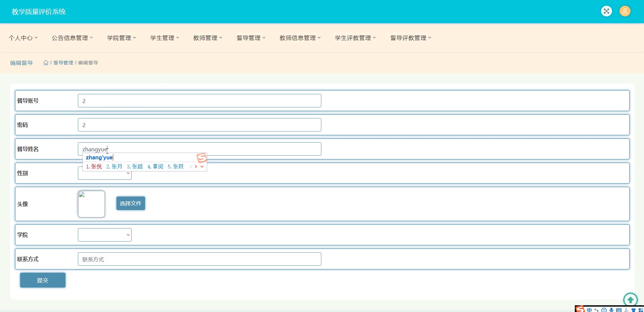Expand the 学生评教管理 dropdown menu
The height and width of the screenshot is (312, 644).
pyautogui.click(x=355, y=38)
